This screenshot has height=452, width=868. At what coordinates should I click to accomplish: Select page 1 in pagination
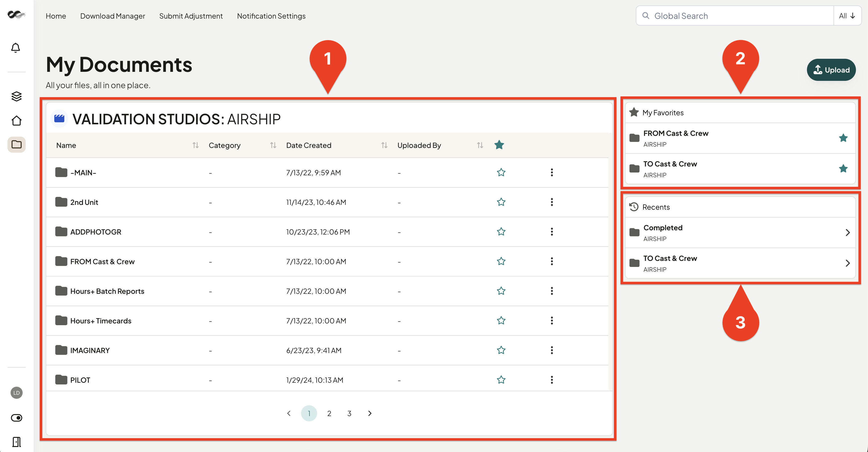coord(309,413)
